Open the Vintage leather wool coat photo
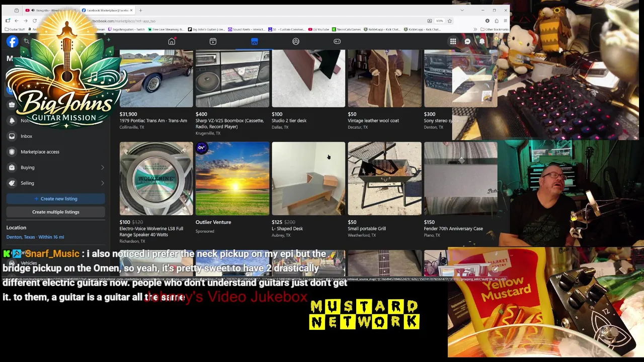644x362 pixels. coord(385,78)
